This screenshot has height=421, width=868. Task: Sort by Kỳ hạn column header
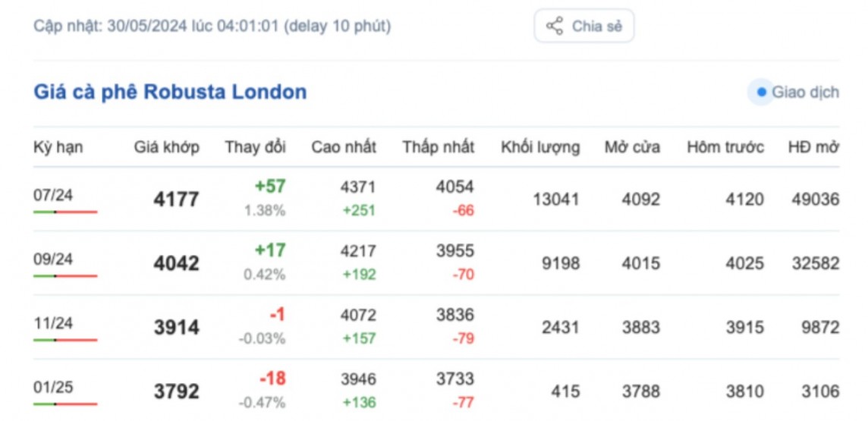(x=58, y=147)
